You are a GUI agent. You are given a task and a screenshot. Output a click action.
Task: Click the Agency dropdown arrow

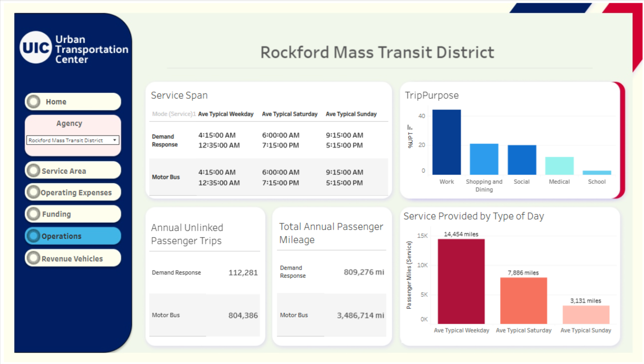coord(115,140)
